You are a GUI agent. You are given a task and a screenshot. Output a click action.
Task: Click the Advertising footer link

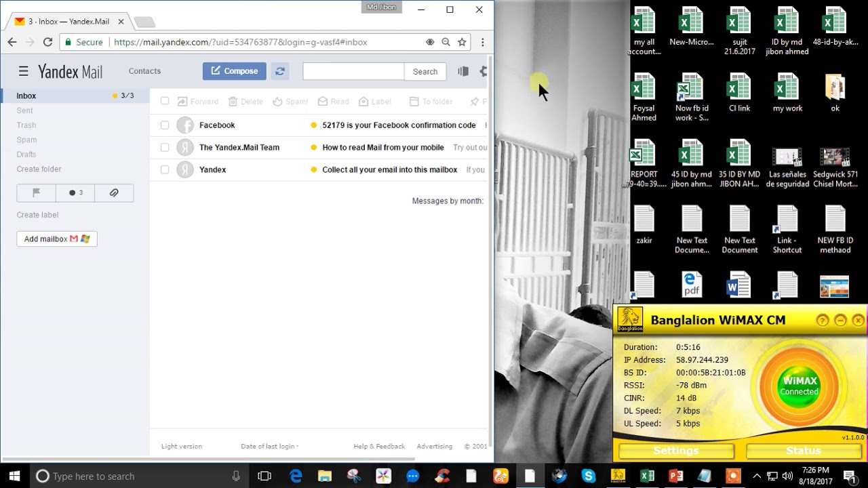point(435,446)
